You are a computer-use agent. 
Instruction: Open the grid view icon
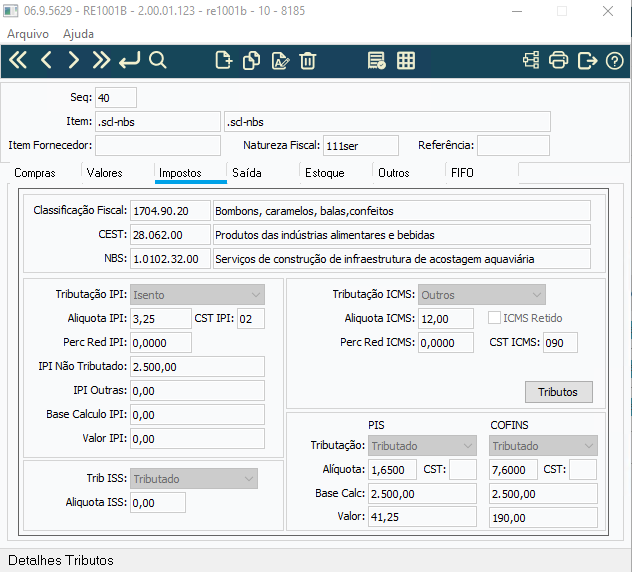(405, 60)
